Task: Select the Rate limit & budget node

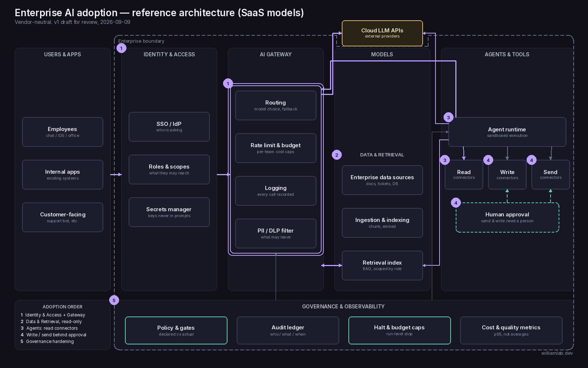Action: coord(276,148)
